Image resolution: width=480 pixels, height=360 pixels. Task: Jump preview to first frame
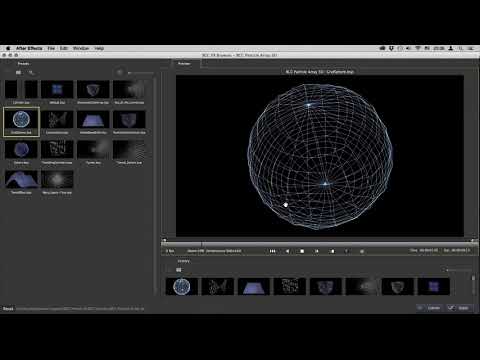[x=272, y=251]
